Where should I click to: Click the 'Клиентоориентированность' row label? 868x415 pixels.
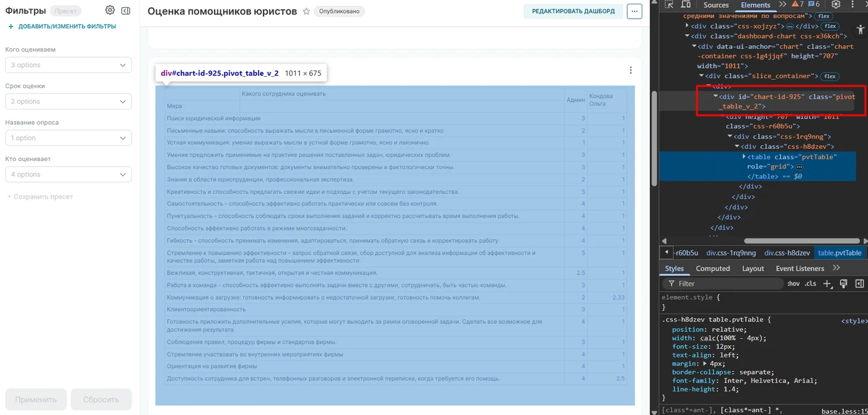tap(206, 309)
